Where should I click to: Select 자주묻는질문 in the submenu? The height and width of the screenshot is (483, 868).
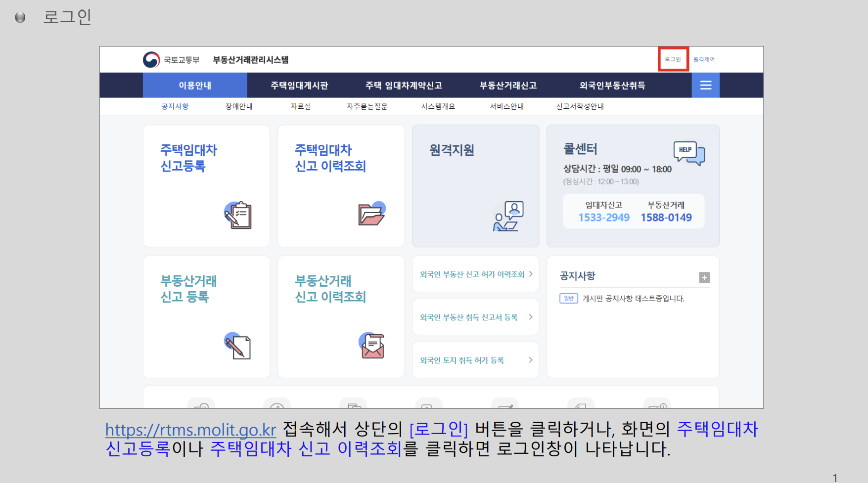(366, 106)
